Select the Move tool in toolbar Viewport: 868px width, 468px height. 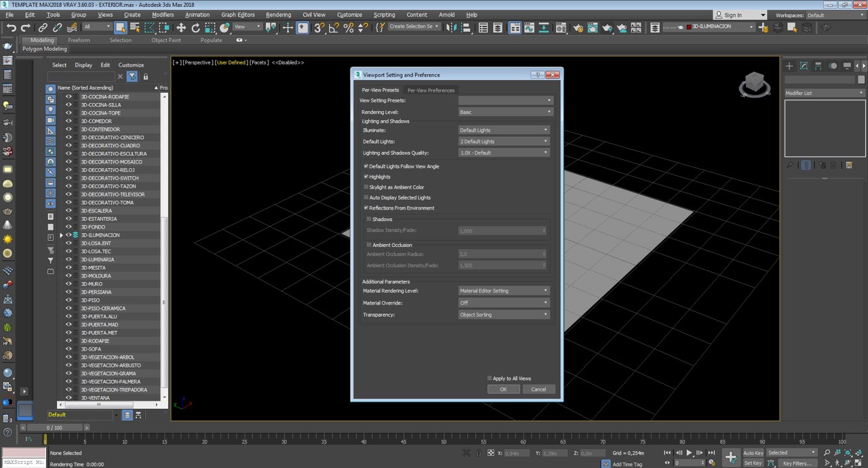point(180,28)
